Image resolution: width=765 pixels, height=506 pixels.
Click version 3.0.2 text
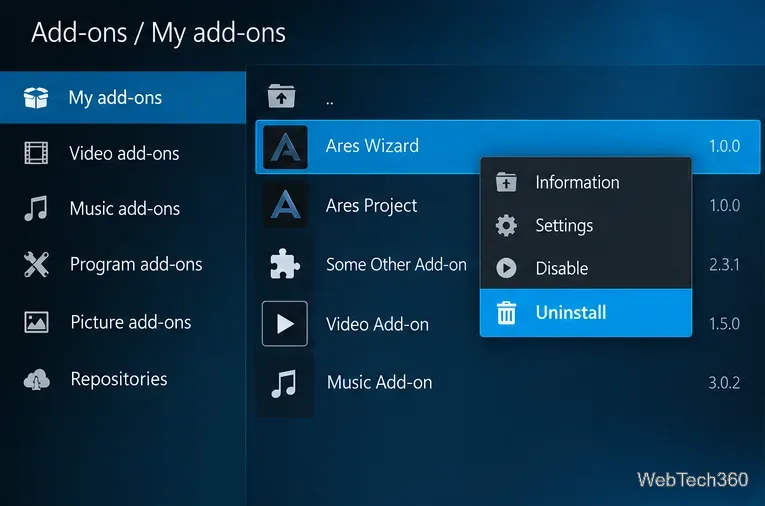(x=725, y=383)
